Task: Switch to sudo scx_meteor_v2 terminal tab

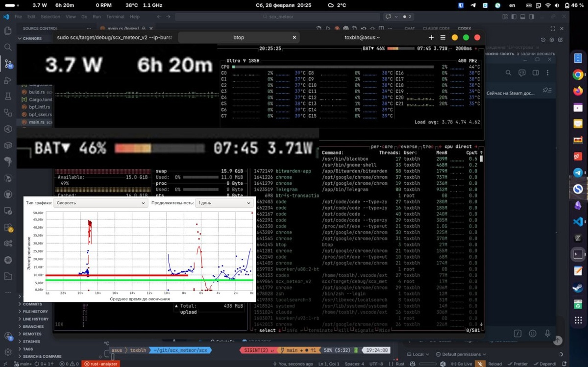Action: (115, 38)
